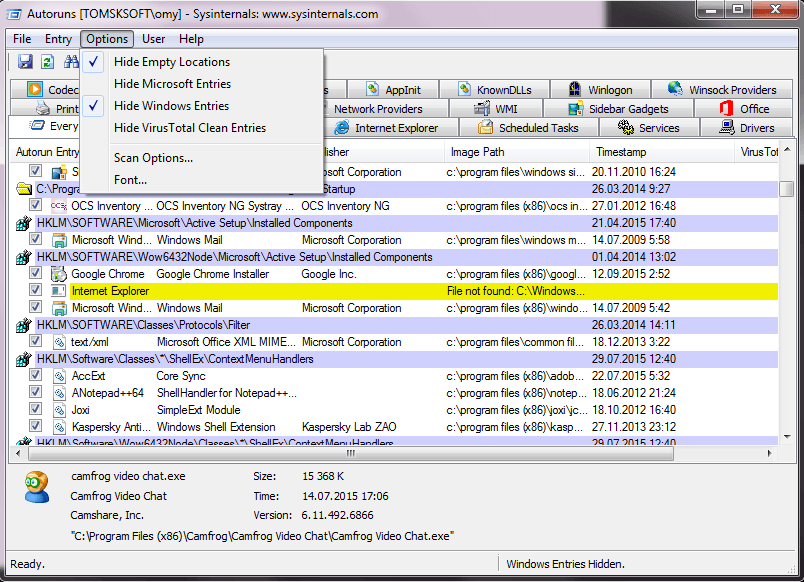Switch to the Winlogon tab
Image resolution: width=804 pixels, height=582 pixels.
[x=600, y=90]
